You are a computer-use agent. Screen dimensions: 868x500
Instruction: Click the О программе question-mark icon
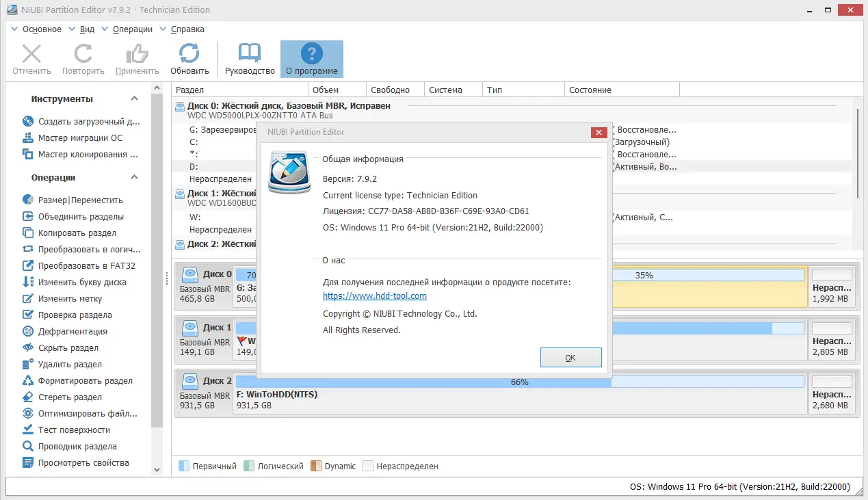point(312,53)
